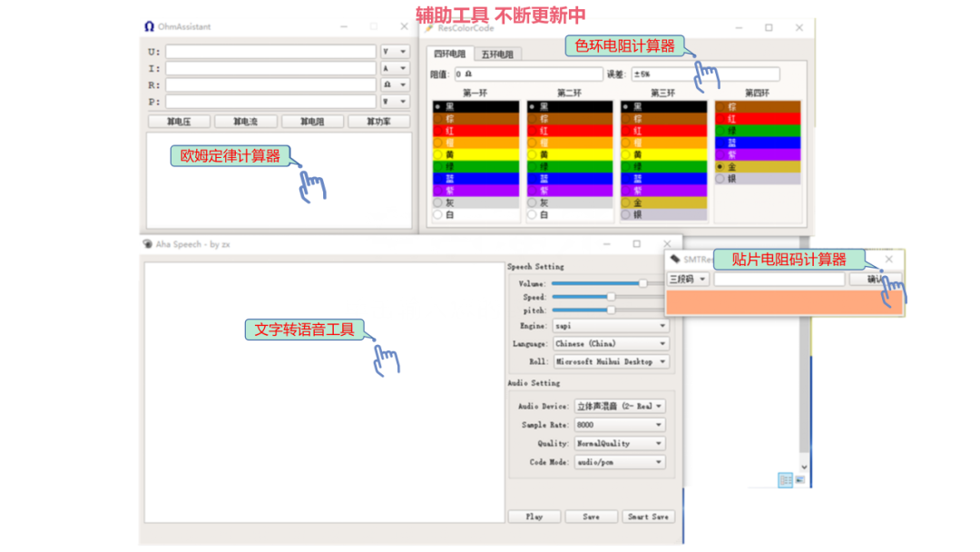Open the 三段码 dropdown in SMTRes
980x552 pixels.
coord(688,279)
